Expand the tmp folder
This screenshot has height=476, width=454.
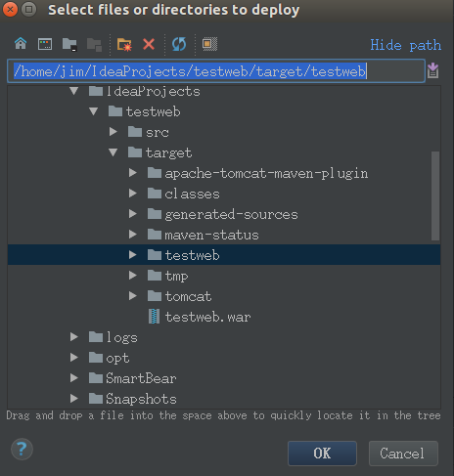[x=133, y=276]
